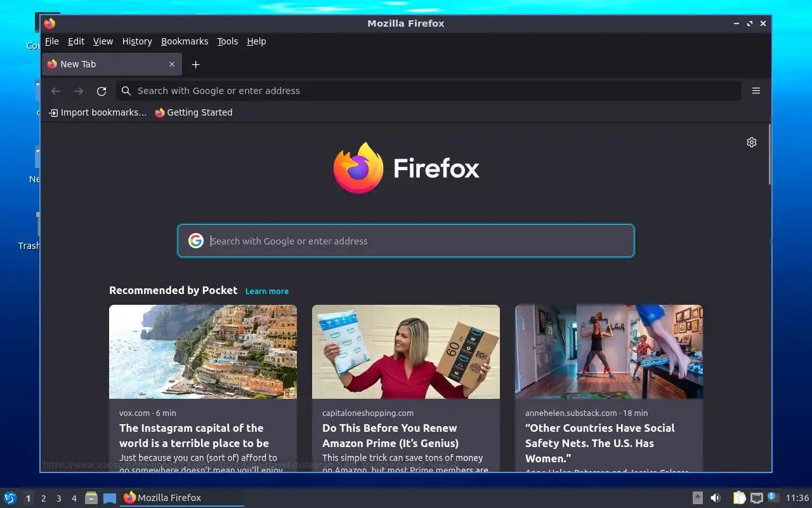Image resolution: width=812 pixels, height=508 pixels.
Task: Click headline "The Instagram capital of the world"
Action: (194, 436)
